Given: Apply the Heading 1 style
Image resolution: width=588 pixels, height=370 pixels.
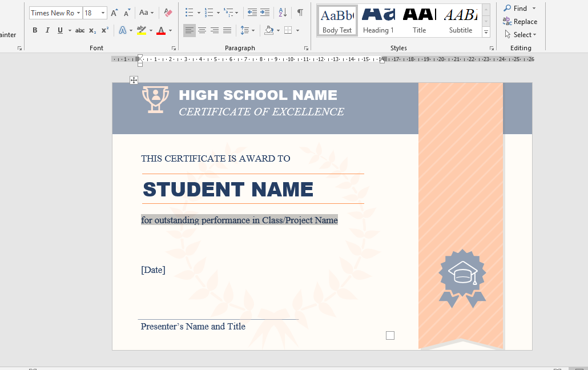Looking at the screenshot, I should pyautogui.click(x=377, y=21).
